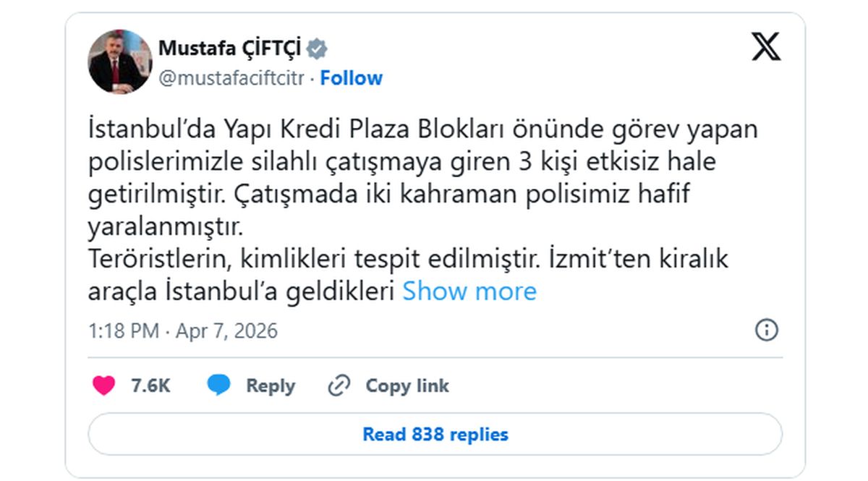The image size is (868, 481).
Task: Click the verified badge beside Mustafa ÇİFTÇİ
Action: (316, 48)
